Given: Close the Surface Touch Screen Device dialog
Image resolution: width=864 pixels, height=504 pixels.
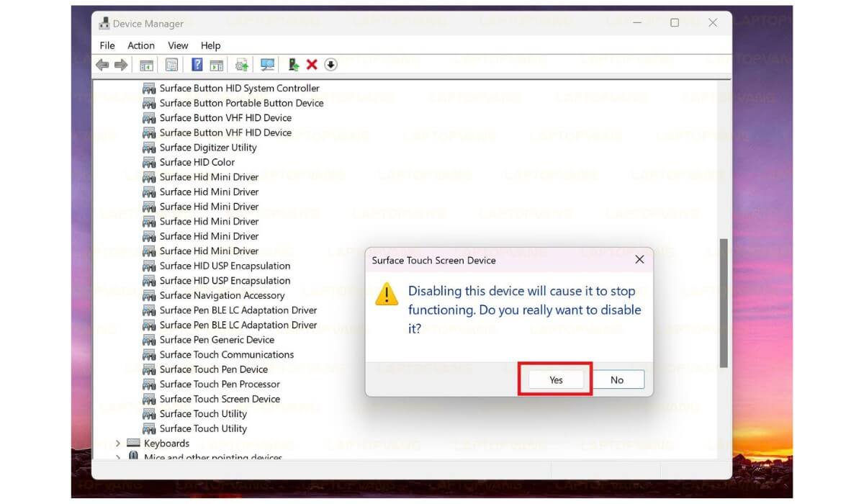Looking at the screenshot, I should [x=639, y=260].
